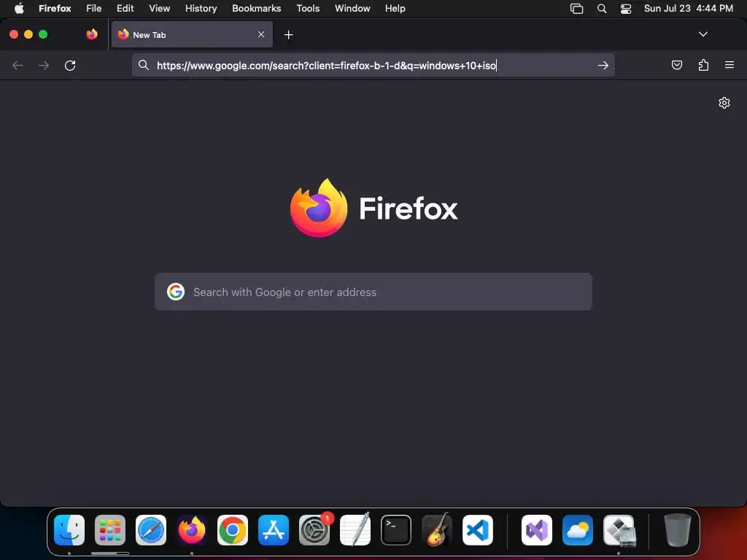Open the File menu

click(94, 8)
